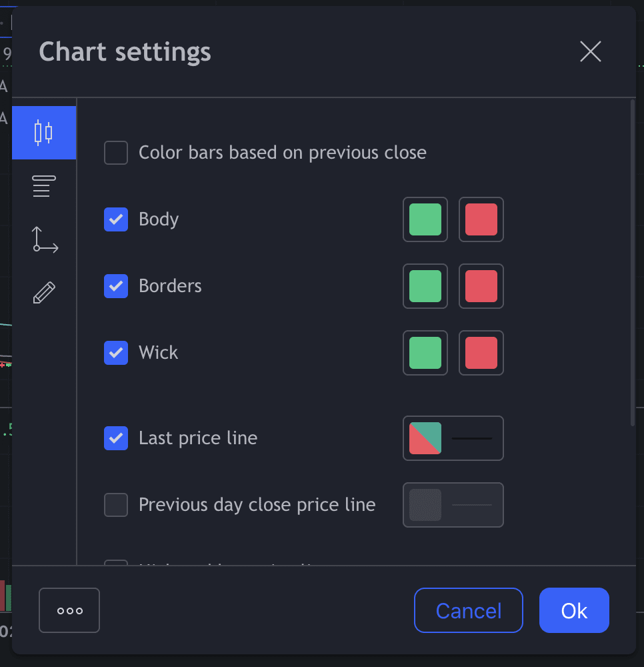This screenshot has height=667, width=644.
Task: Open the green Borders color swatch
Action: tap(425, 286)
